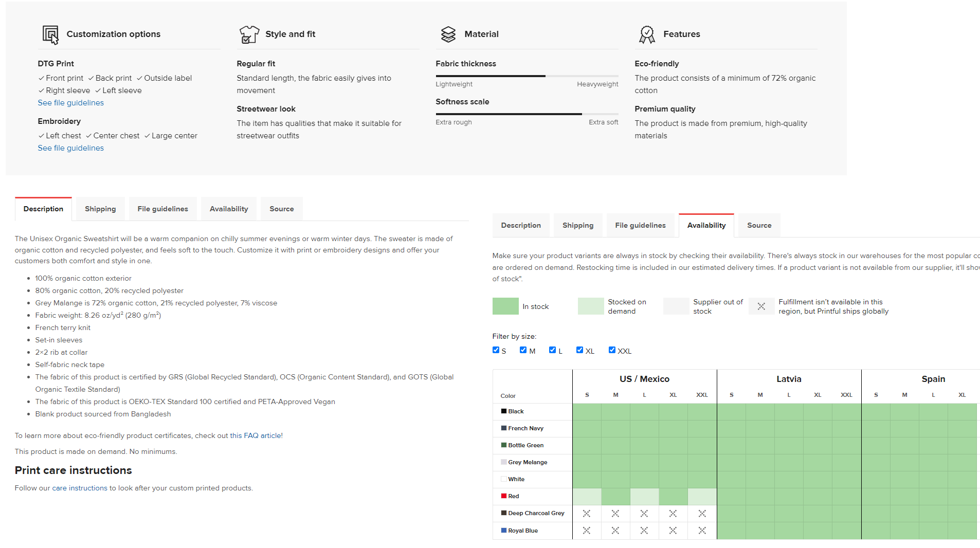Open the left File guidelines tab

(x=163, y=209)
